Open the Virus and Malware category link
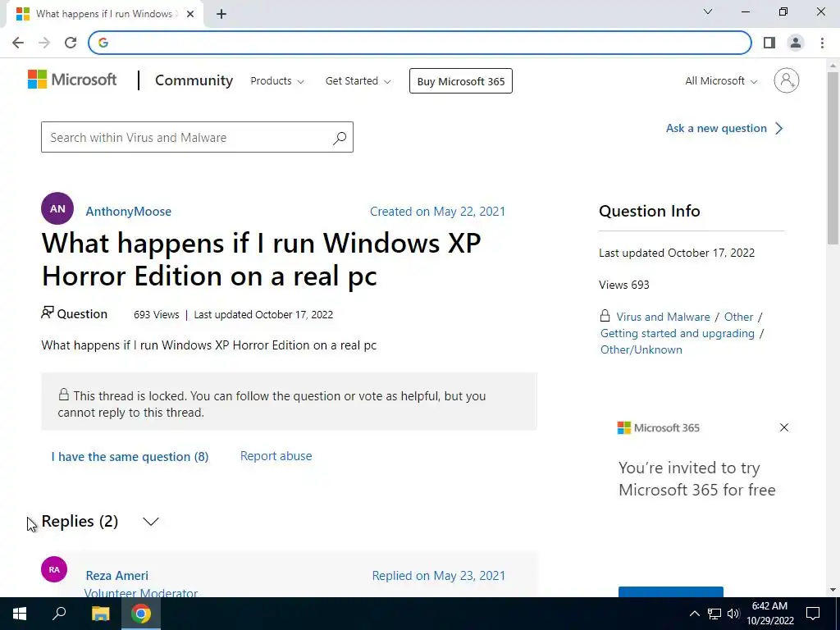 [663, 317]
